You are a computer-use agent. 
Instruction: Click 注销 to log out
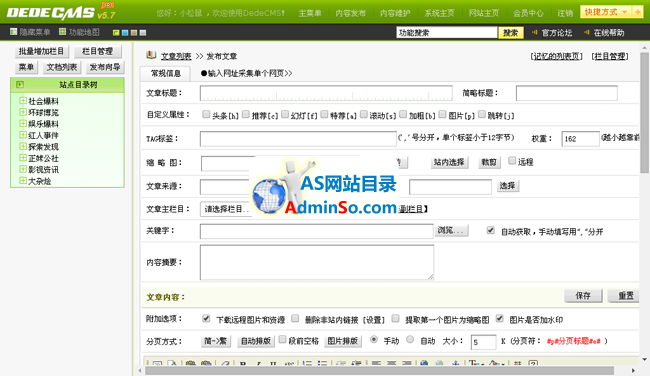pos(565,13)
